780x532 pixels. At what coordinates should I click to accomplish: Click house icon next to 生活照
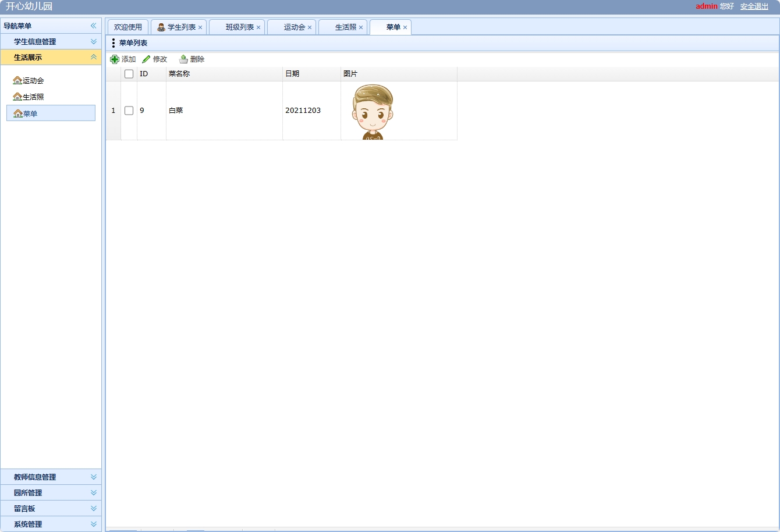tap(17, 97)
